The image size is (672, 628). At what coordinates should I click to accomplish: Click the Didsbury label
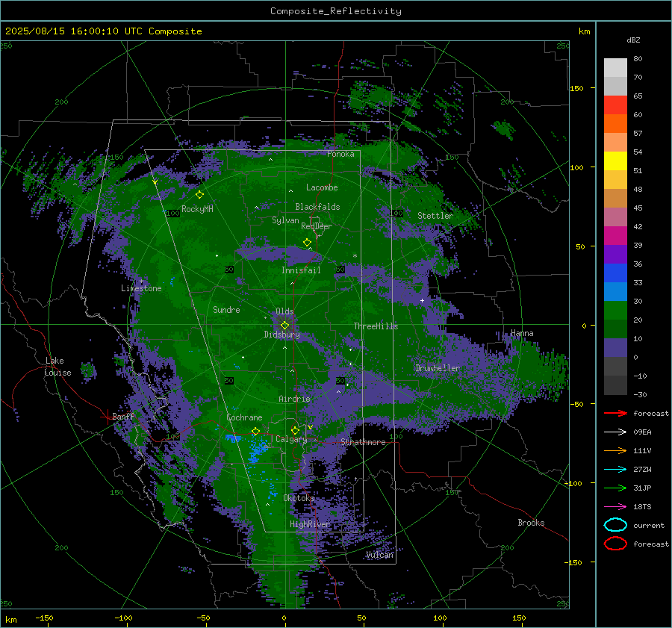[282, 335]
